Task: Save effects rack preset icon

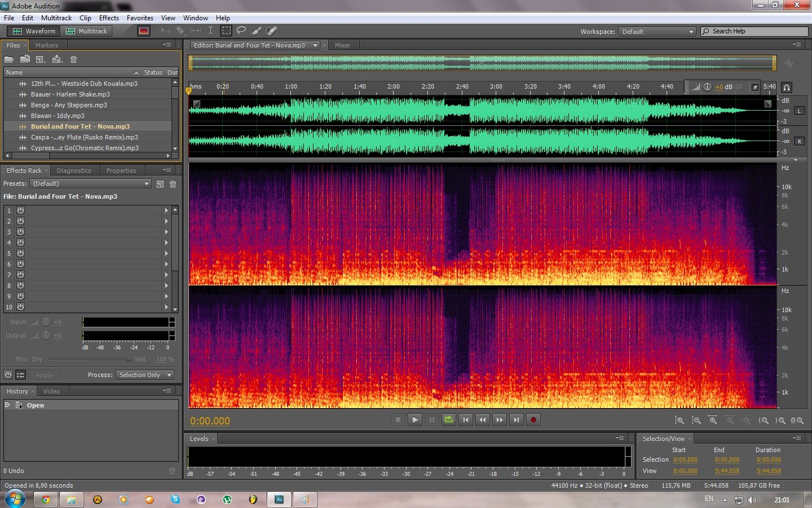Action: [x=160, y=184]
